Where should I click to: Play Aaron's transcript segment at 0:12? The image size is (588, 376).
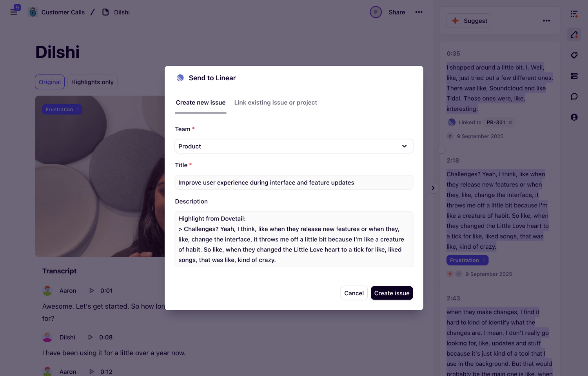[x=92, y=372]
